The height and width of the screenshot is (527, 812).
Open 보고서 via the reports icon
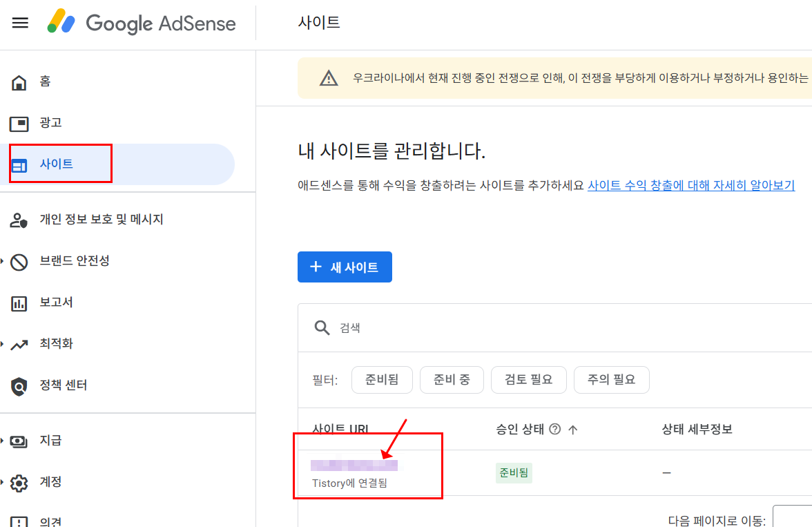(x=20, y=302)
